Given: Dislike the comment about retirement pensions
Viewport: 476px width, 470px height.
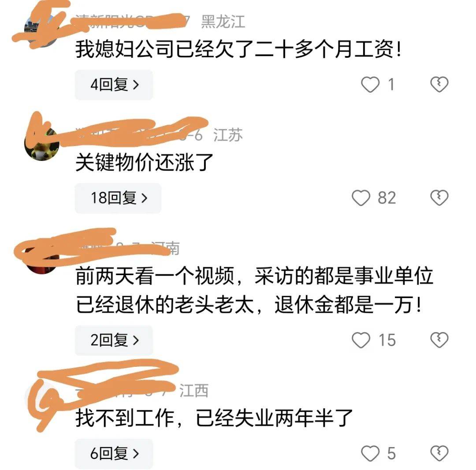Looking at the screenshot, I should [439, 340].
